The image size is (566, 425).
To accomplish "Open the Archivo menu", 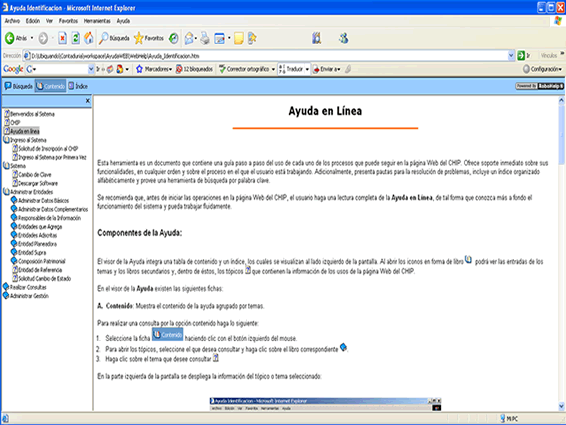I will (12, 21).
